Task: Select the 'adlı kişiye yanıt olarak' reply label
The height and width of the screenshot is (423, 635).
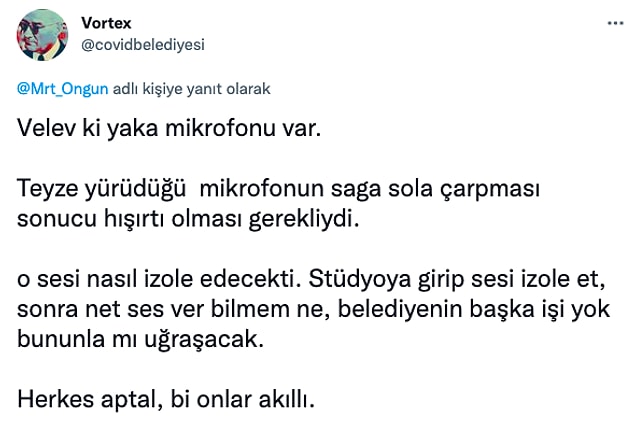Action: coord(192,89)
